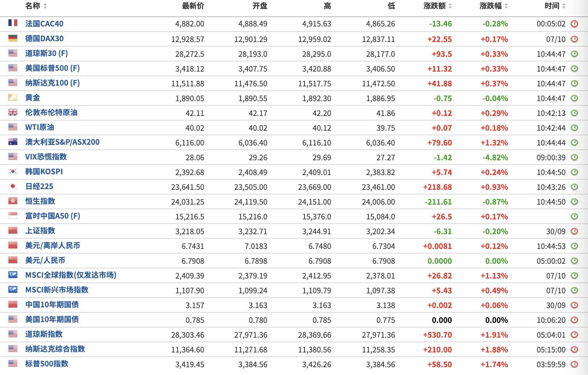Sort by 时间 column header
588x375 pixels.
(x=555, y=6)
